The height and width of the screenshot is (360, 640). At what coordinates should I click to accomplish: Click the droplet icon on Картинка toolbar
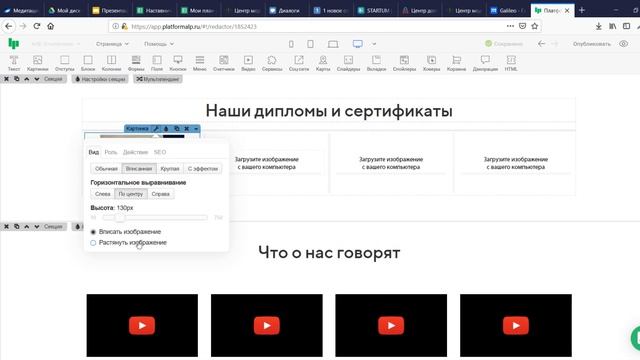pyautogui.click(x=166, y=129)
